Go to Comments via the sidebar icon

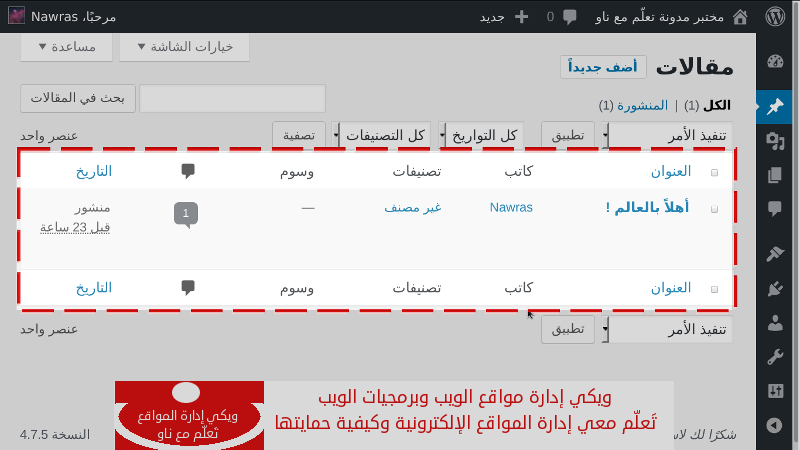[774, 209]
